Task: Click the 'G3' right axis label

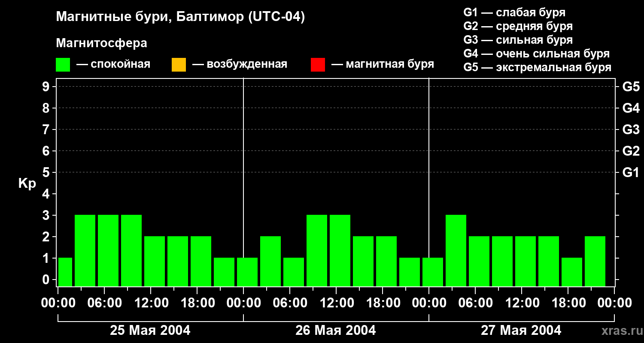Action: [x=631, y=129]
